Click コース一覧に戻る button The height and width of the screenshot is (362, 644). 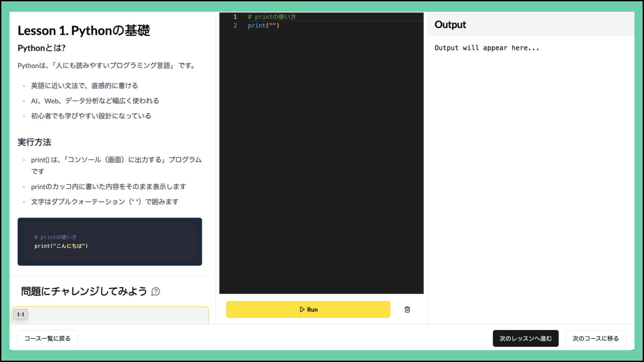(x=48, y=339)
